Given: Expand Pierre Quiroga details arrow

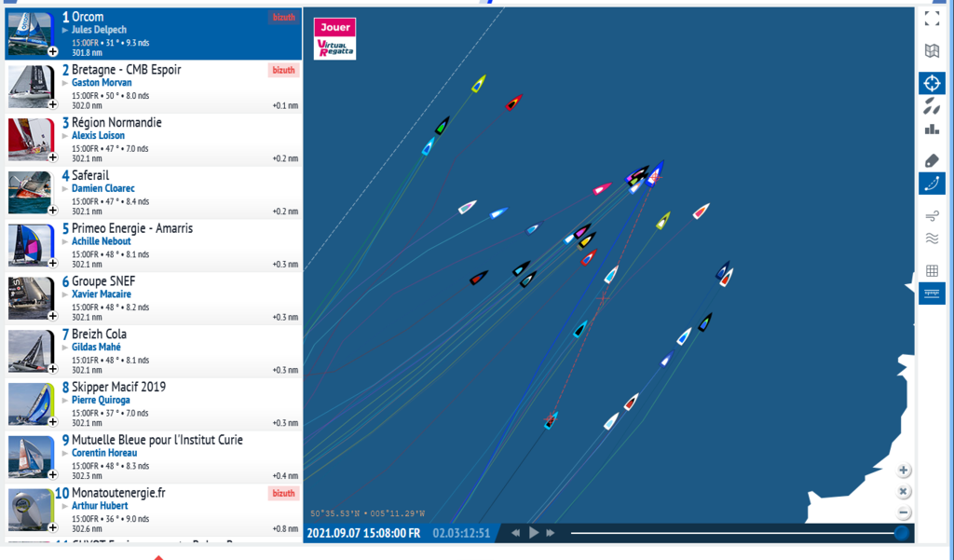Looking at the screenshot, I should click(65, 401).
